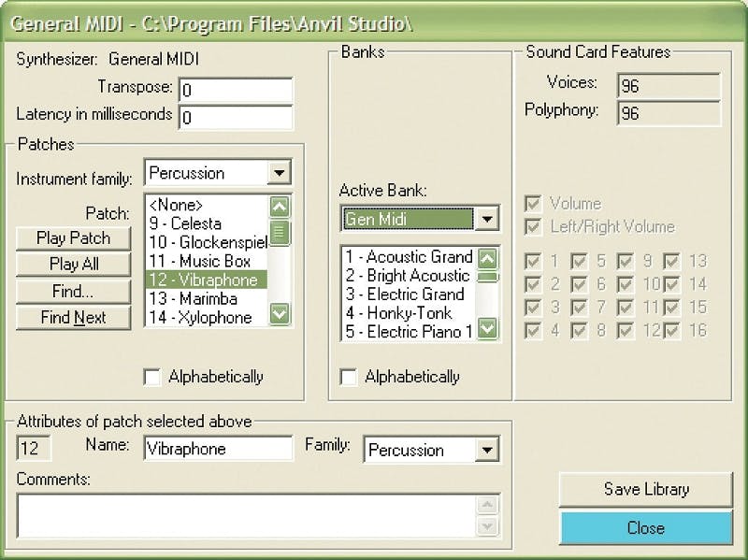Select 9 - Celesta patch
Viewport: 748px width, 560px height.
[x=207, y=223]
